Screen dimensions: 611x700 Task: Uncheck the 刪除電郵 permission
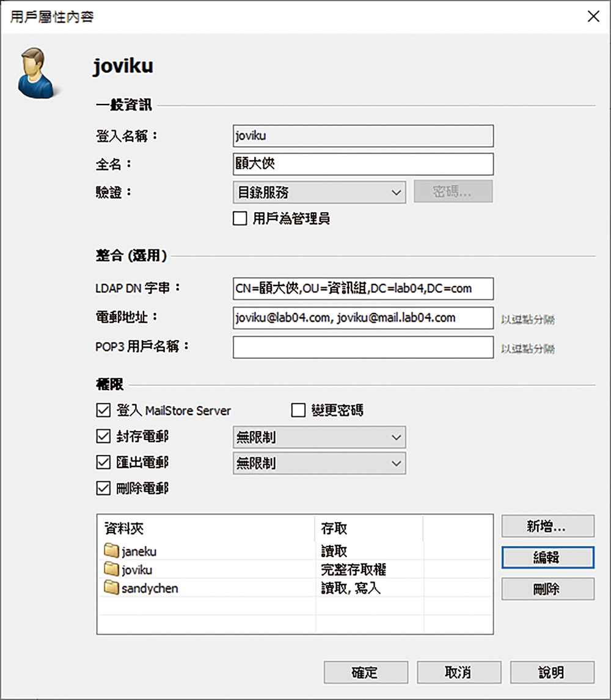[103, 488]
